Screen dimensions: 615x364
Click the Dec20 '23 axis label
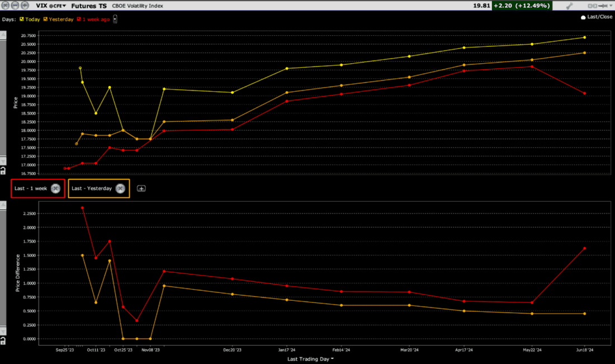point(232,350)
